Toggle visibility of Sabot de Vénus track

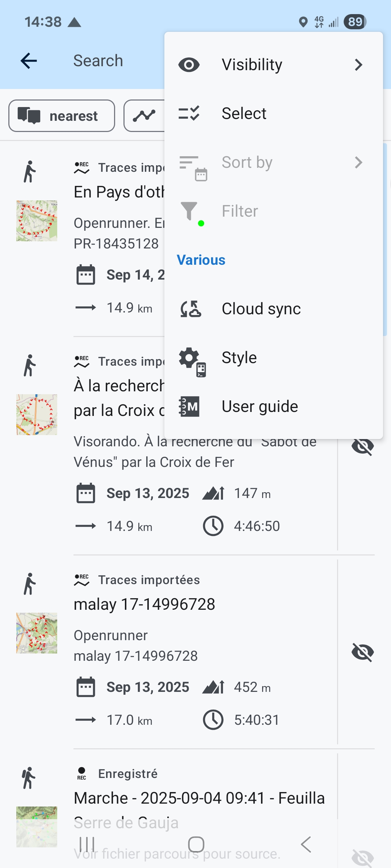[x=362, y=447]
